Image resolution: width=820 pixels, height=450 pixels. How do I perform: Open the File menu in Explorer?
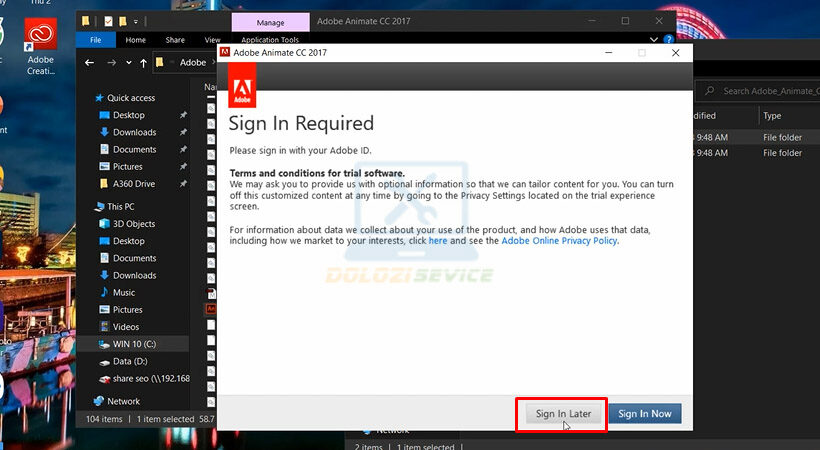[96, 40]
